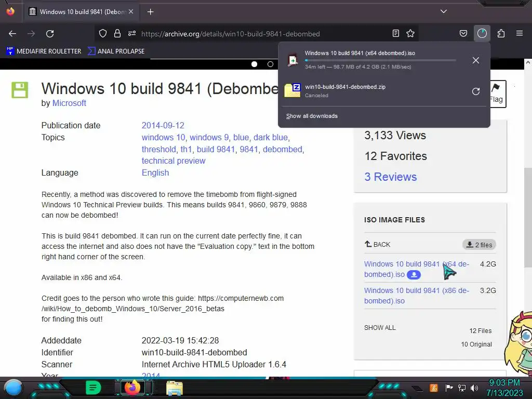Open the extensions puzzle-piece icon
This screenshot has width=532, height=399.
[501, 33]
